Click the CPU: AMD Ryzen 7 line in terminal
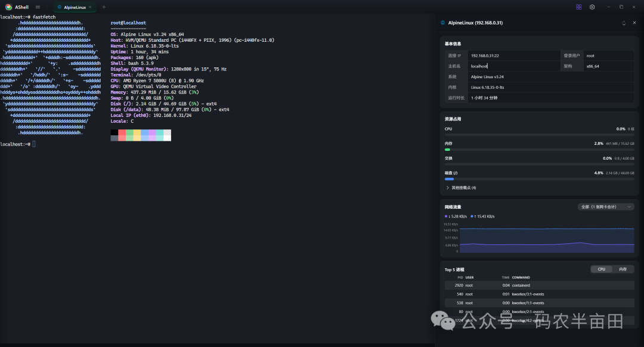This screenshot has height=347, width=644. click(157, 80)
